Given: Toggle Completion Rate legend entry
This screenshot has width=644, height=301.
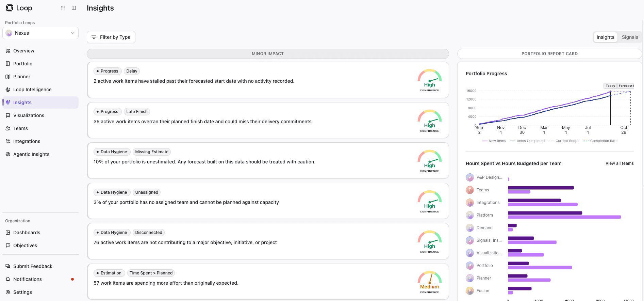Looking at the screenshot, I should [x=600, y=141].
